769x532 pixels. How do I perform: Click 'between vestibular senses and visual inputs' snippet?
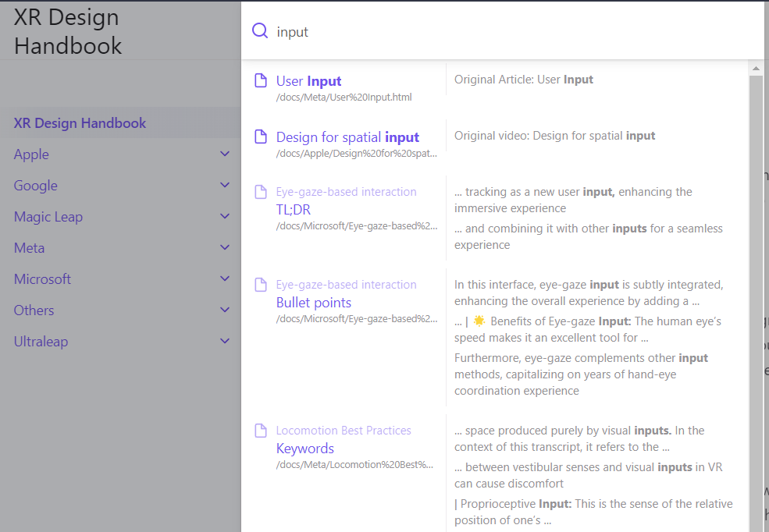pyautogui.click(x=588, y=475)
